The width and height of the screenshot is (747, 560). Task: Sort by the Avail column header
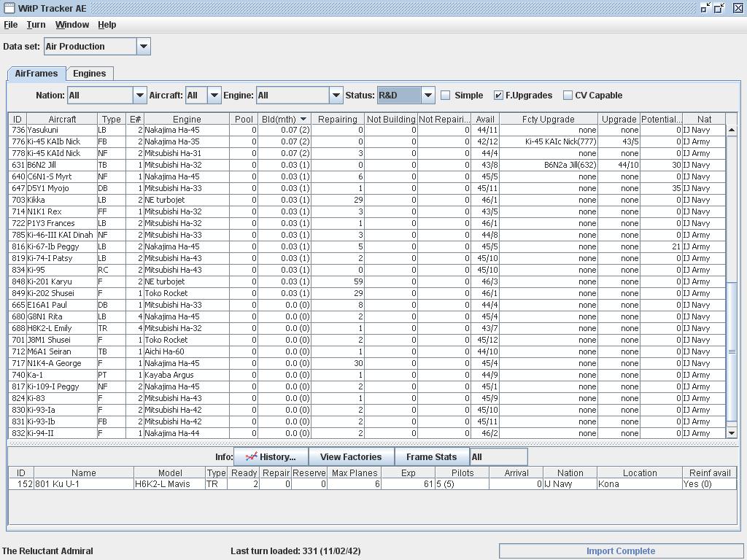pyautogui.click(x=485, y=119)
